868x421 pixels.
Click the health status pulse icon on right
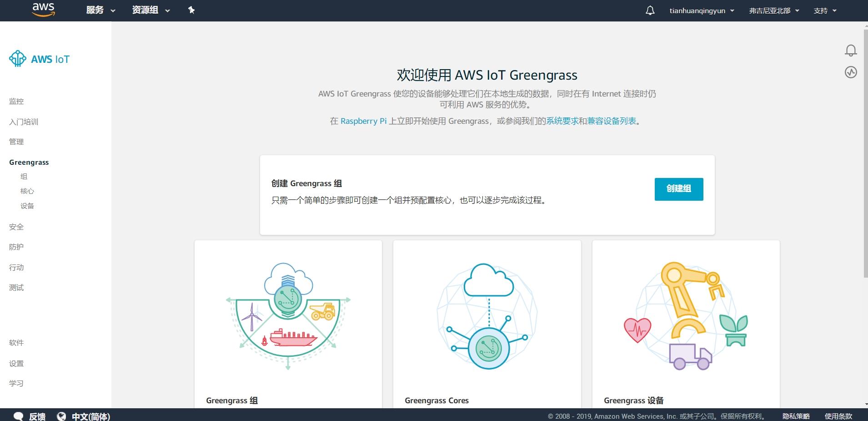(x=852, y=72)
